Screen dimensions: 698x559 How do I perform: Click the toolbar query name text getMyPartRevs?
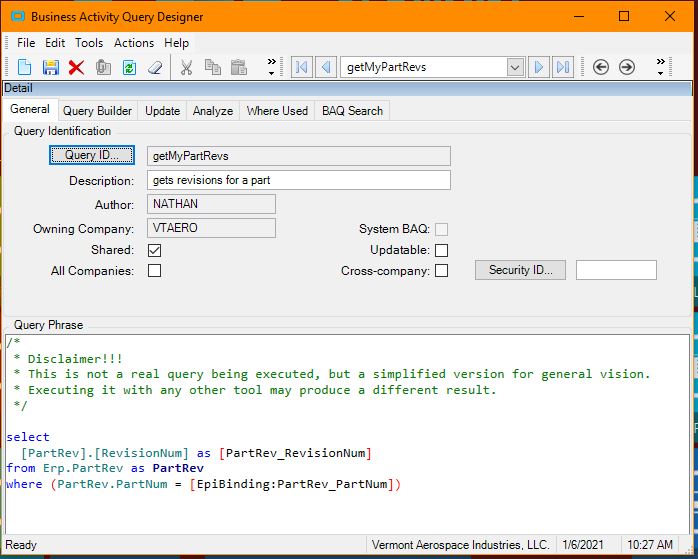click(386, 67)
